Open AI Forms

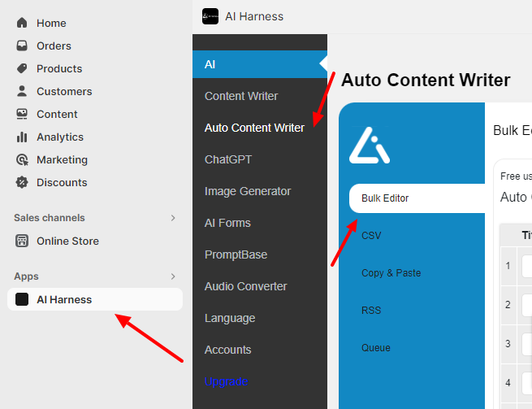tap(227, 223)
